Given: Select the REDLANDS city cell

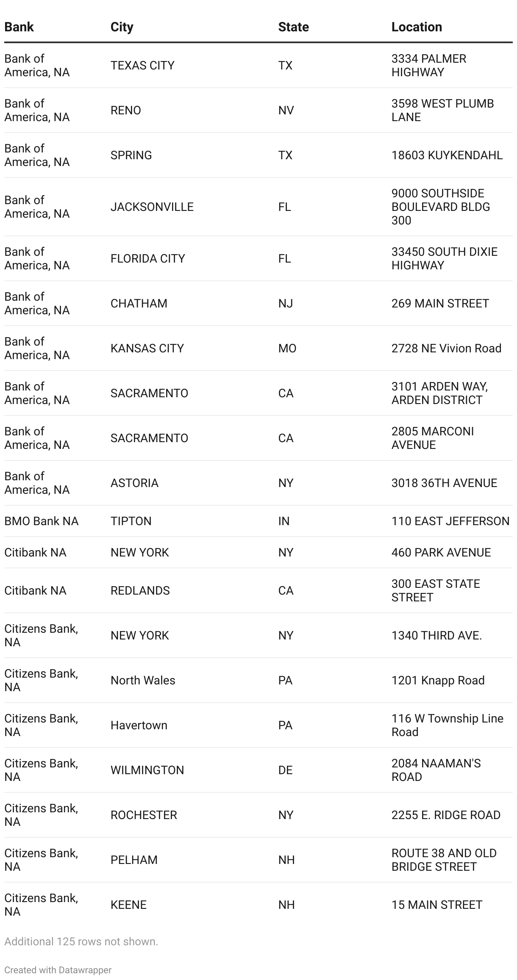Looking at the screenshot, I should click(x=140, y=590).
